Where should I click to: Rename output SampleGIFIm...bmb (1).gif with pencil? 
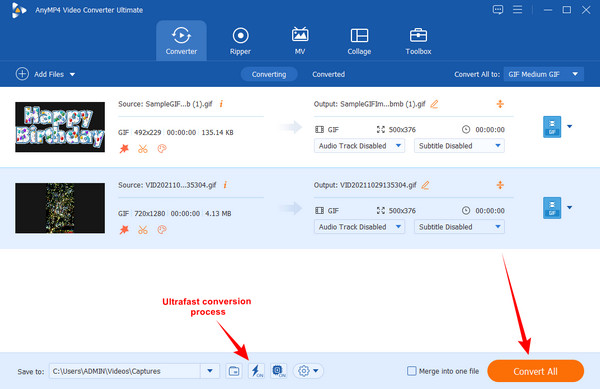[434, 104]
